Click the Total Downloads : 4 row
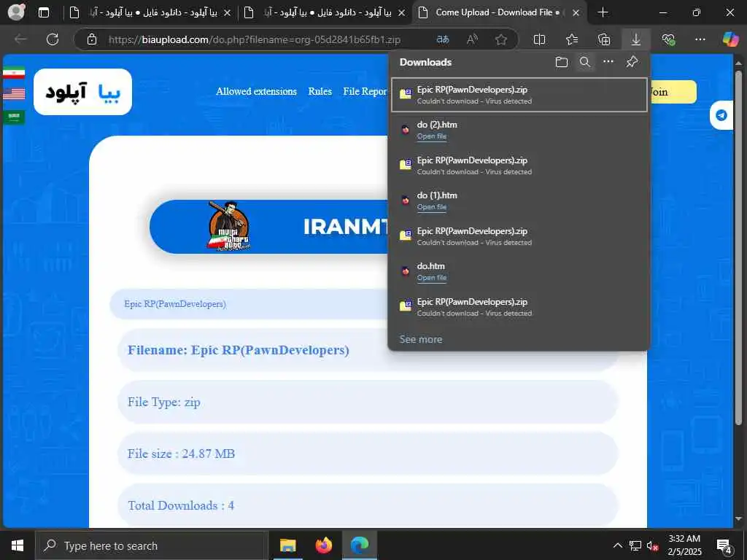 [x=368, y=505]
